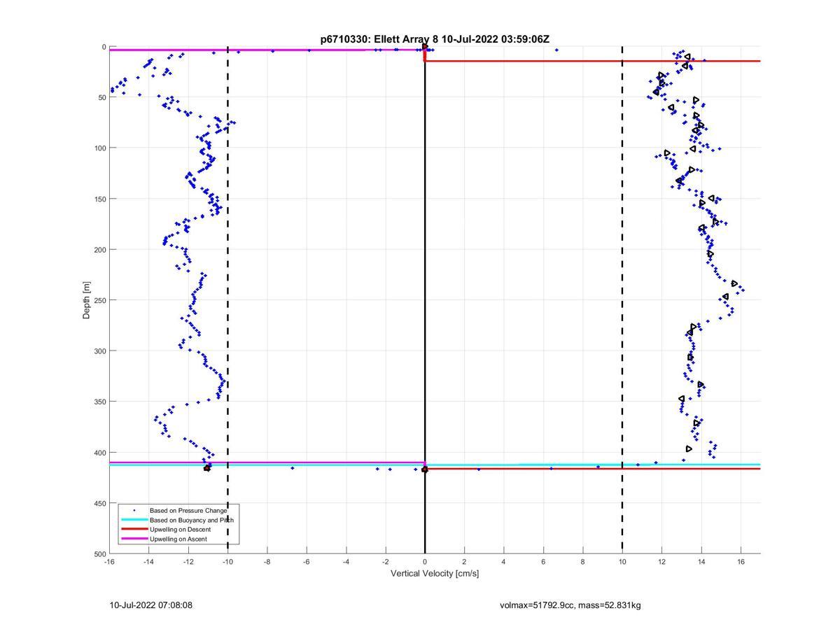Select the 'Vertical Velocity [cm/s]' x-axis label
The height and width of the screenshot is (622, 840).
point(435,574)
